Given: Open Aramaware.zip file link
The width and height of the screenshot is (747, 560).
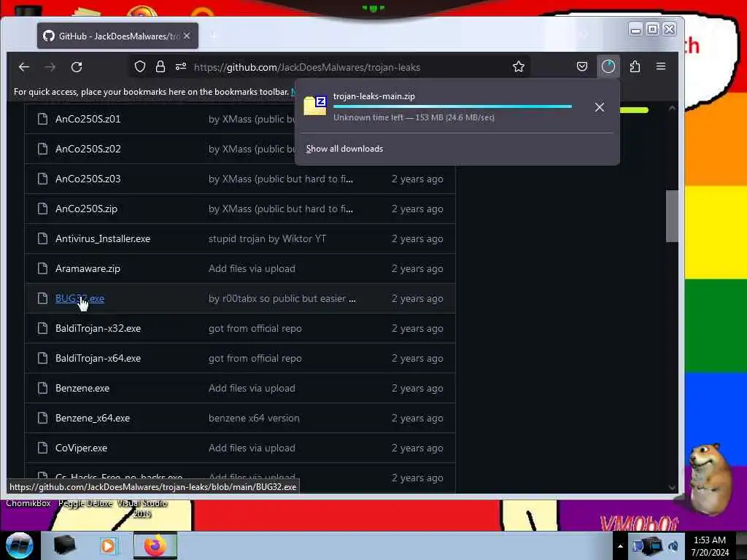Looking at the screenshot, I should tap(88, 268).
